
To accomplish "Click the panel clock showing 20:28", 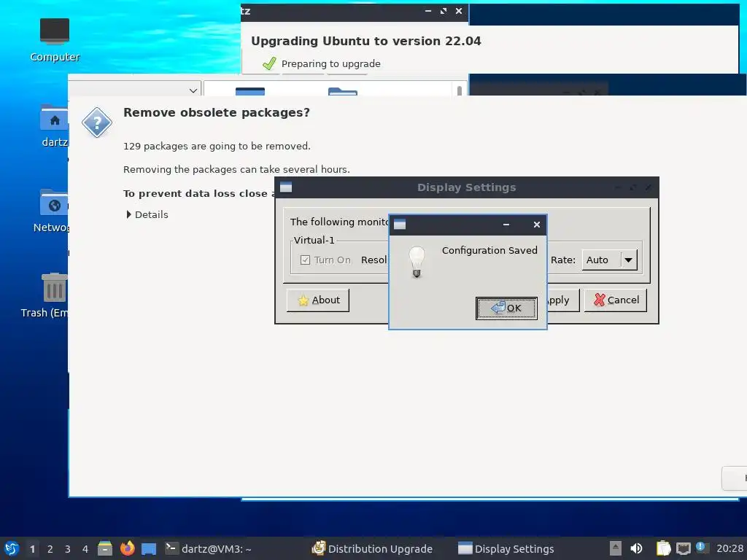I will tap(729, 548).
